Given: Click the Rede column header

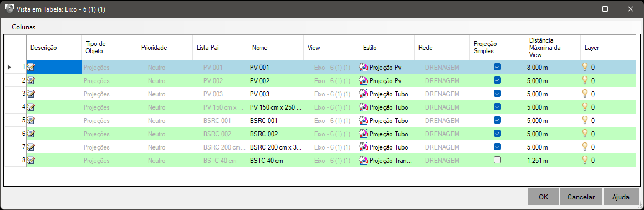Looking at the screenshot, I should click(442, 48).
